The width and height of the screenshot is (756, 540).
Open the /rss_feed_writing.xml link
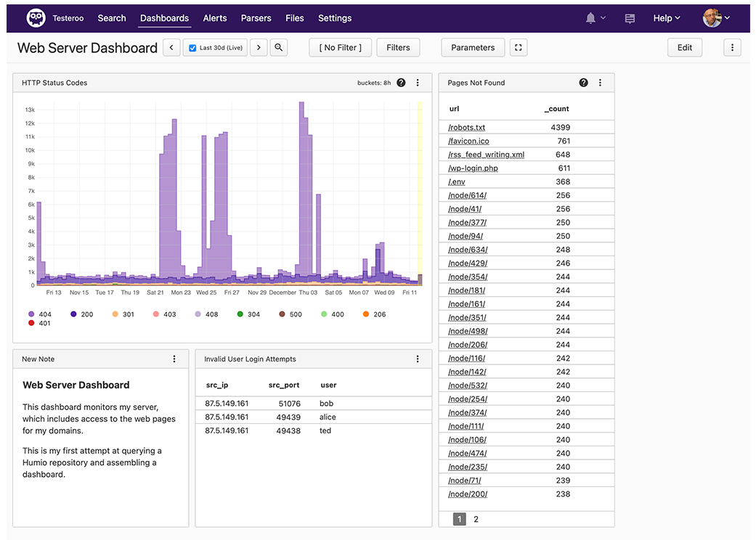[486, 155]
